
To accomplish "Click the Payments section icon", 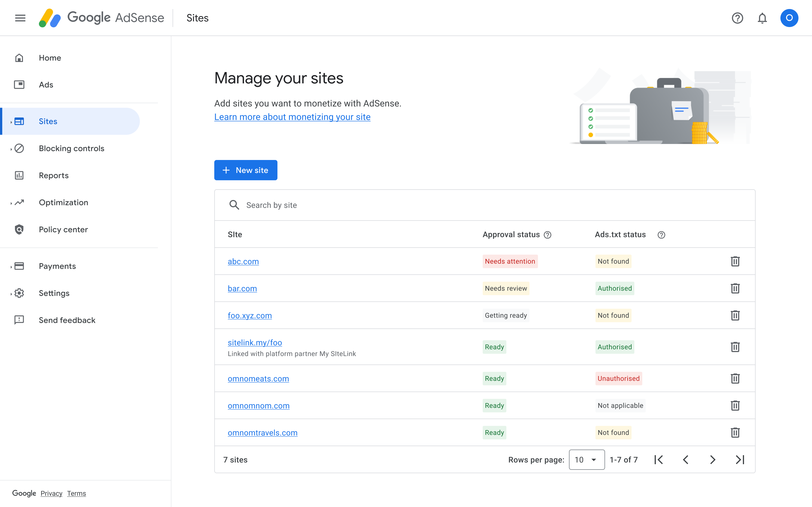I will 20,266.
